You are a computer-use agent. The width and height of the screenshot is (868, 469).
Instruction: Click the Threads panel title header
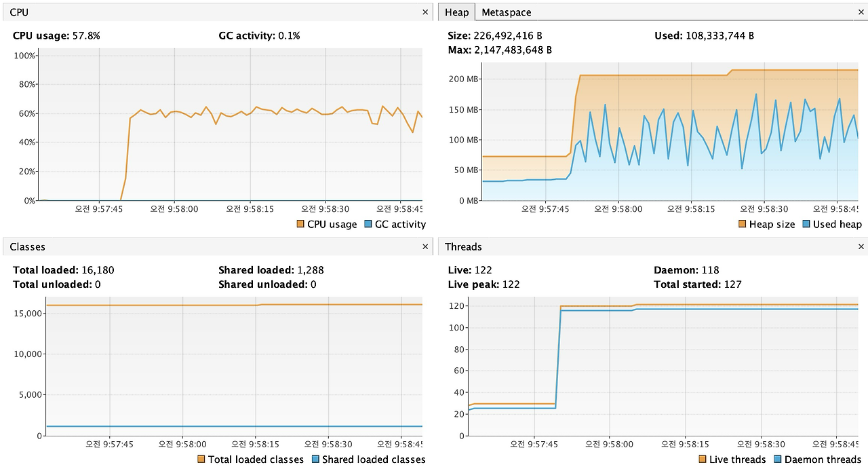(464, 247)
